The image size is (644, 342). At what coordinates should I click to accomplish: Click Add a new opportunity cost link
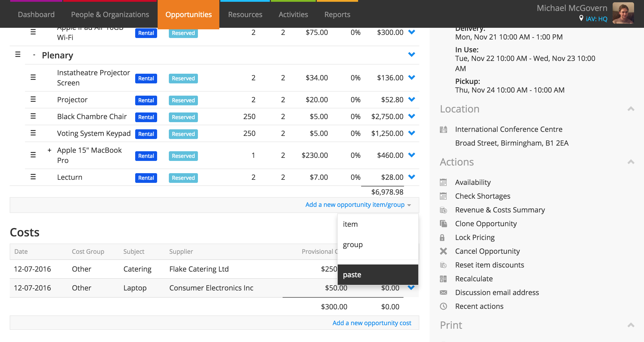click(372, 322)
